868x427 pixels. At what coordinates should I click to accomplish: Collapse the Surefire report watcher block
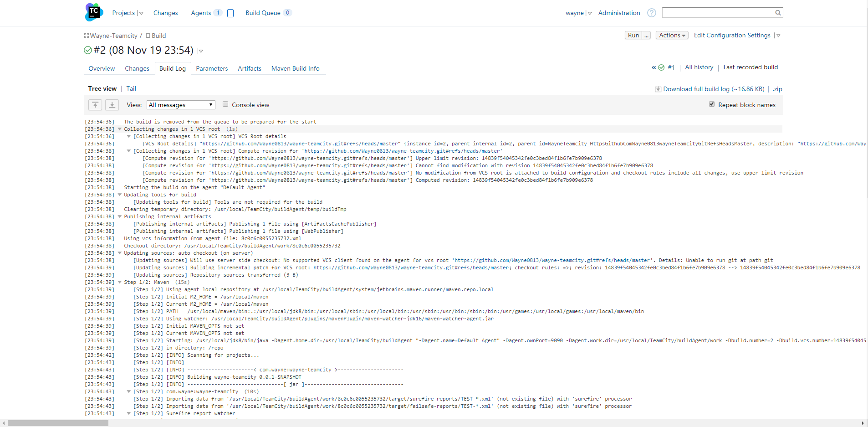point(129,413)
